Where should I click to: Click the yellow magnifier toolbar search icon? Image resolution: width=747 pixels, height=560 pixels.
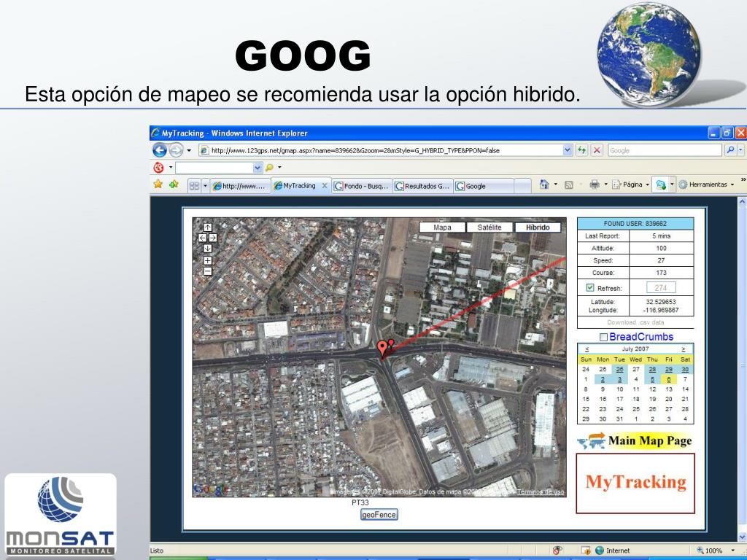tap(270, 168)
